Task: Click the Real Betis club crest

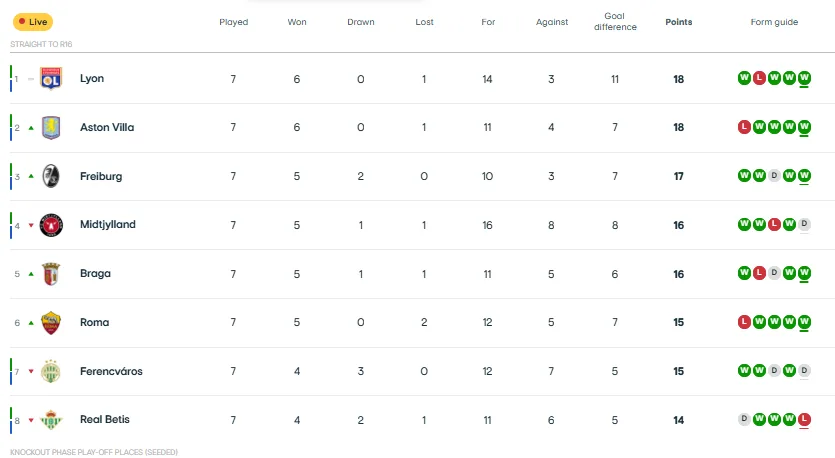Action: [51, 420]
